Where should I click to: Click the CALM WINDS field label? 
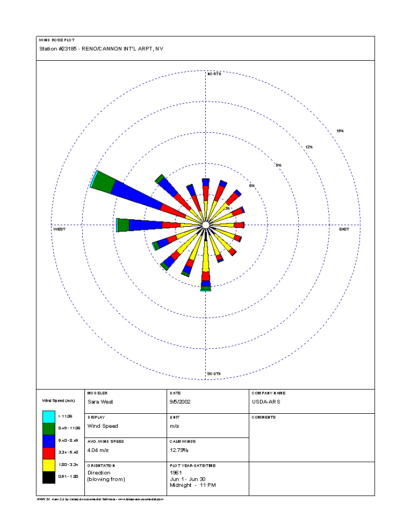(183, 442)
